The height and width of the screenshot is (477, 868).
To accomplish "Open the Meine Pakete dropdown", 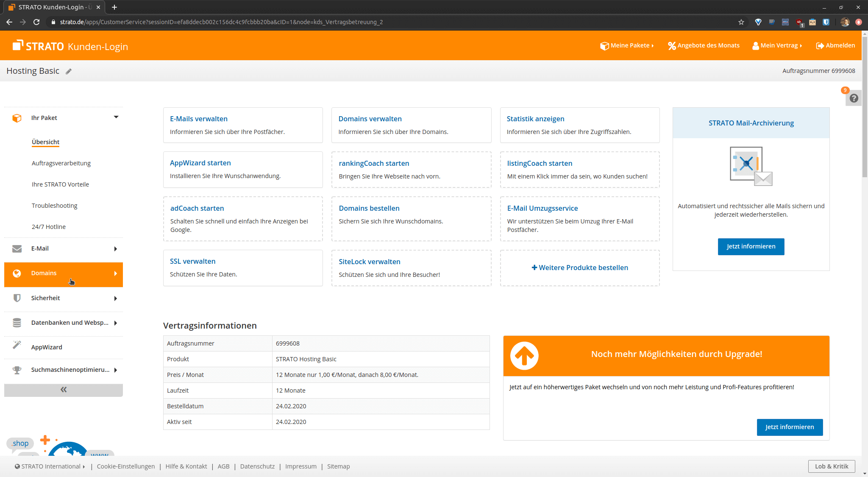I will click(627, 45).
